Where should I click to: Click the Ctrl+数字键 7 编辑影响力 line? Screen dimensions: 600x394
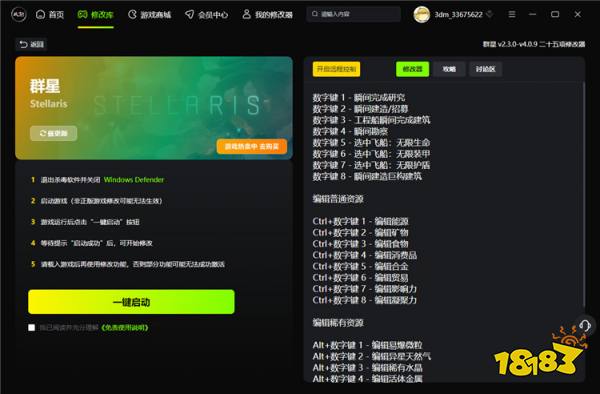click(x=365, y=289)
